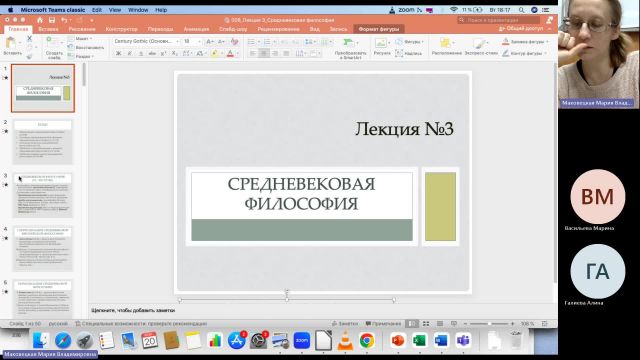Toggle Underline formatting

pyautogui.click(x=141, y=53)
